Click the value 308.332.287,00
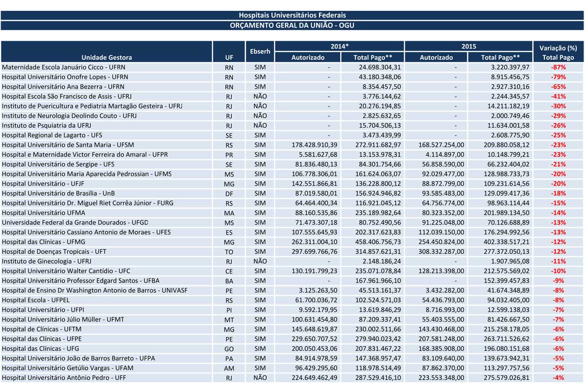 tap(441, 252)
